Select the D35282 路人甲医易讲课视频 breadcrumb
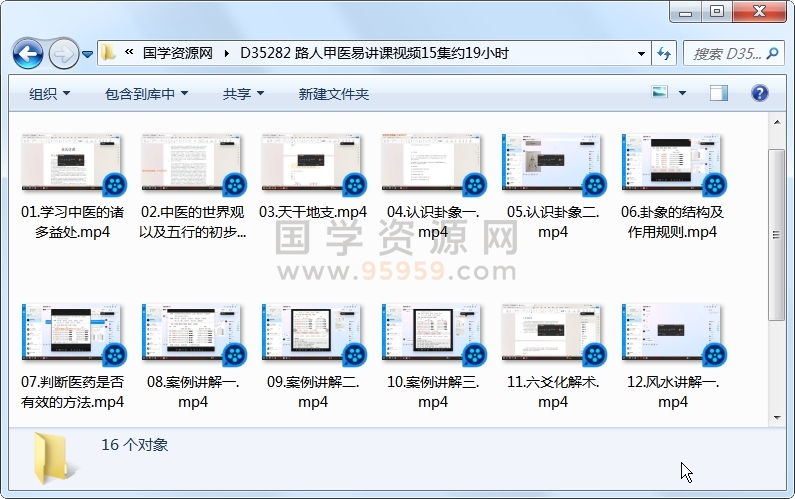Image resolution: width=795 pixels, height=499 pixels. (374, 53)
